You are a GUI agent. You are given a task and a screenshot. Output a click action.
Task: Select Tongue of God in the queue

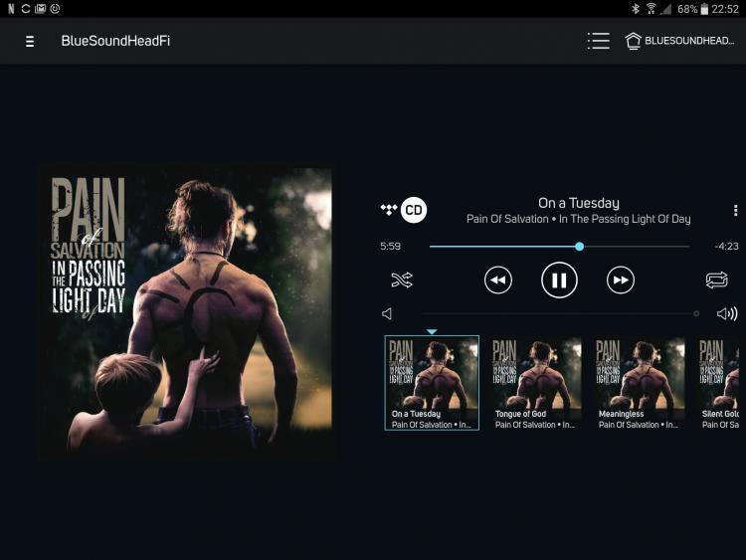pyautogui.click(x=536, y=384)
